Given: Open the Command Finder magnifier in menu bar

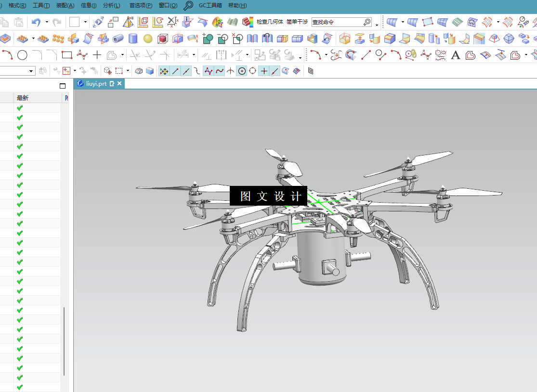Looking at the screenshot, I should click(x=188, y=5).
